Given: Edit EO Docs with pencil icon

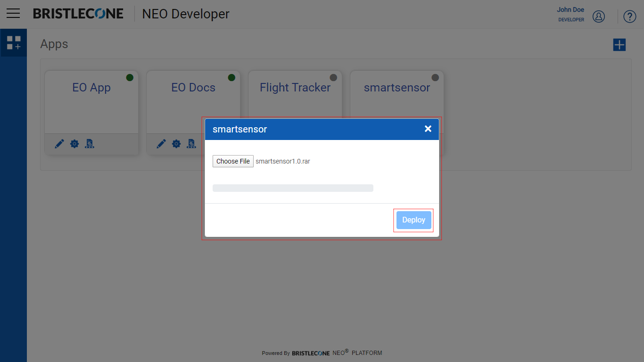Looking at the screenshot, I should [x=161, y=144].
